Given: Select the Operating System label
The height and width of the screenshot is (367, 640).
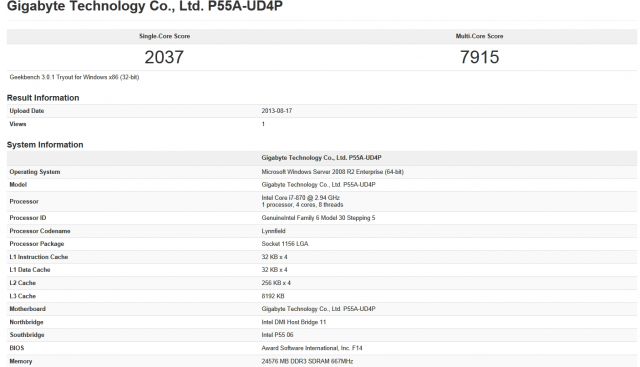Looking at the screenshot, I should (x=35, y=172).
